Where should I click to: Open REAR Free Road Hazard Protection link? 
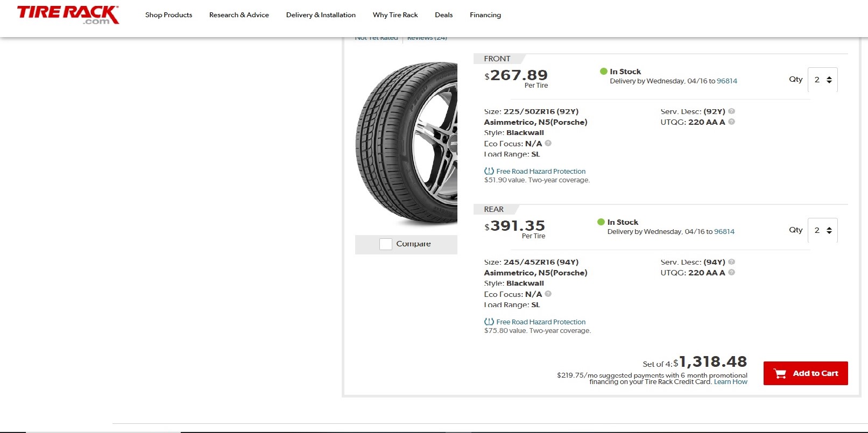click(541, 322)
